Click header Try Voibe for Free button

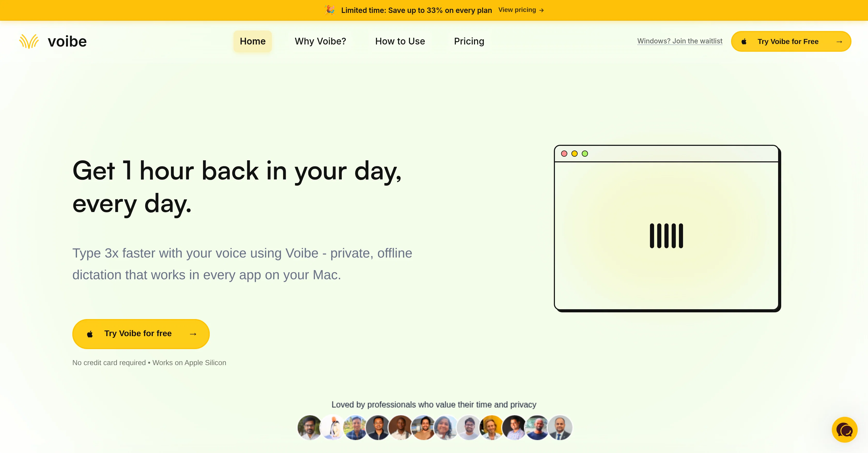(x=791, y=41)
